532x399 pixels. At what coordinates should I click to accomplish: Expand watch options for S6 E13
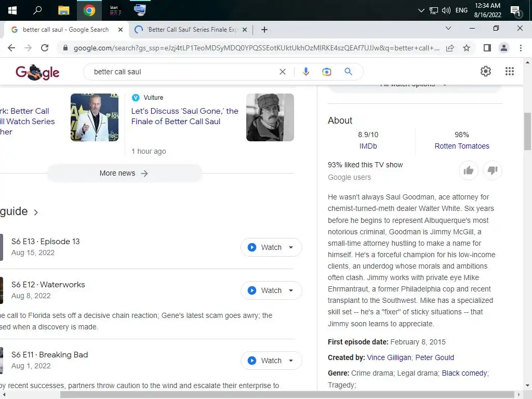[291, 247]
